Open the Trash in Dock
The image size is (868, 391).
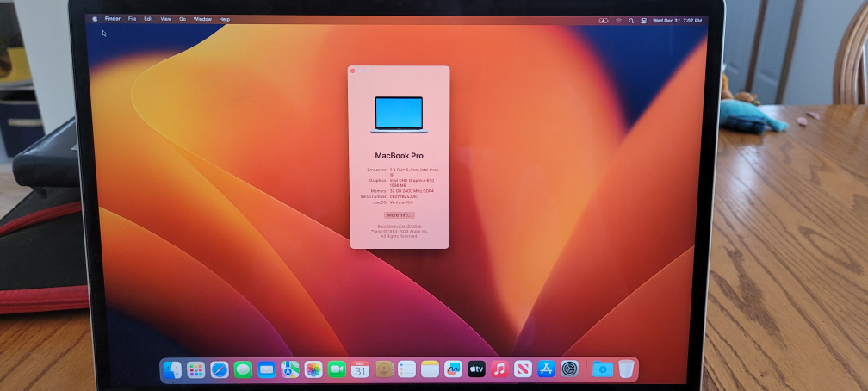626,369
